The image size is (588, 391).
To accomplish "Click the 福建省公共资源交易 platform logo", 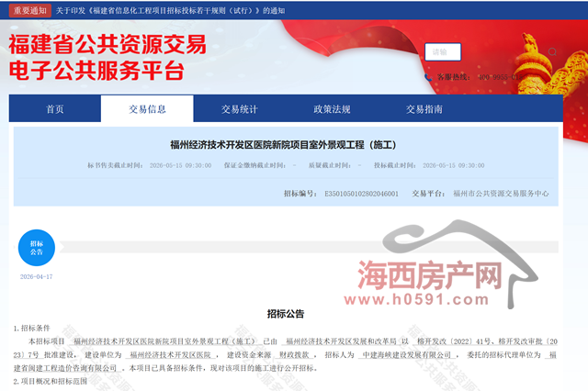I will [107, 58].
